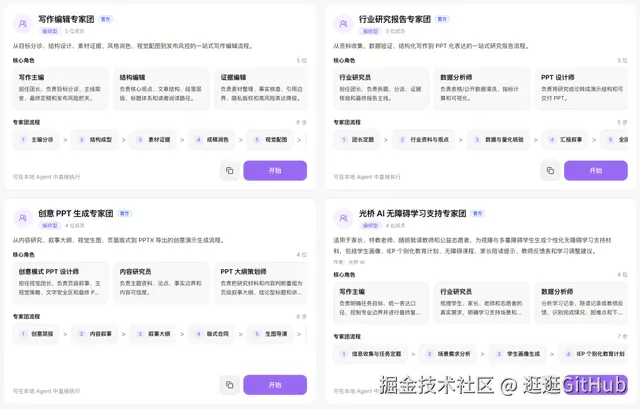The image size is (640, 409).
Task: Select the 行业研究员 role in 光桥 AI card
Action: [x=482, y=303]
